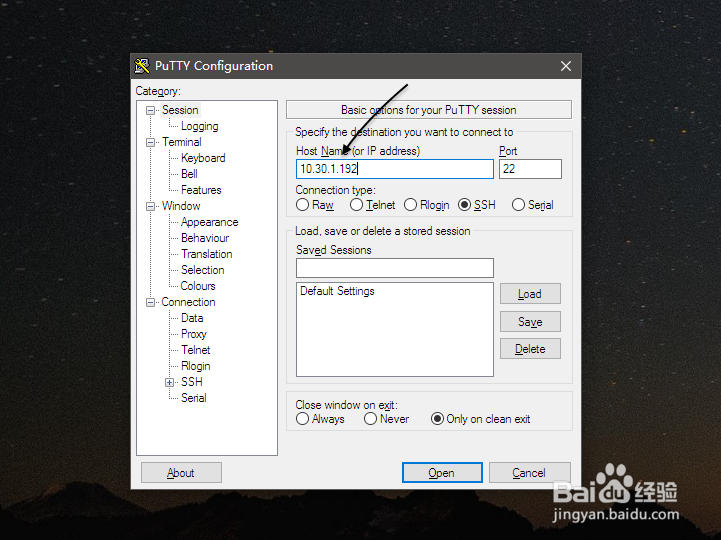
Task: Expand the SSH tree node
Action: tap(169, 382)
